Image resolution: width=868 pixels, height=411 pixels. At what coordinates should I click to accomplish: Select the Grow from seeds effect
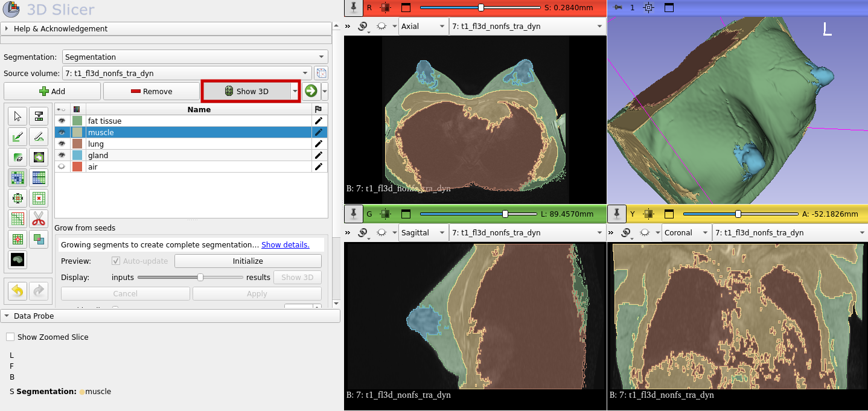18,177
